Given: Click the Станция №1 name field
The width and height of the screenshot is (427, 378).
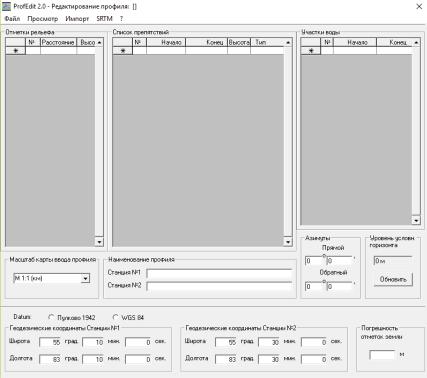Looking at the screenshot, I should (x=219, y=273).
